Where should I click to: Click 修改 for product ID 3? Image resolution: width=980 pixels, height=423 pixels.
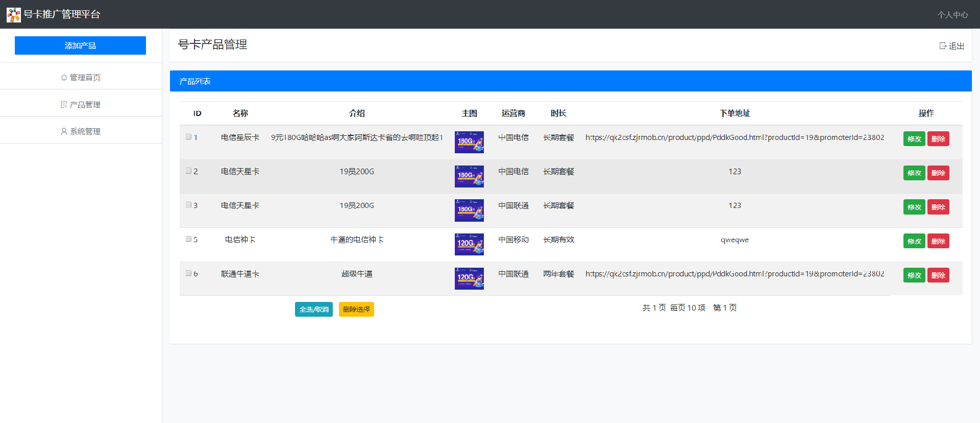[914, 207]
